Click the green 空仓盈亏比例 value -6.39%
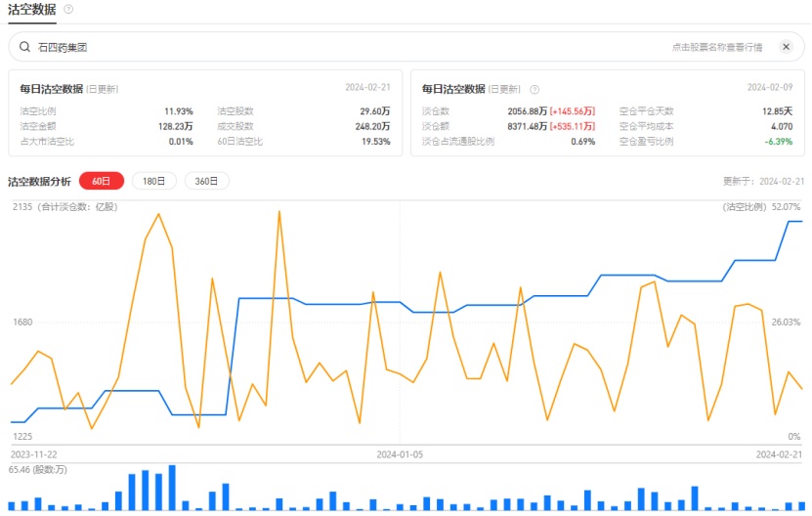812x516 pixels. (779, 142)
